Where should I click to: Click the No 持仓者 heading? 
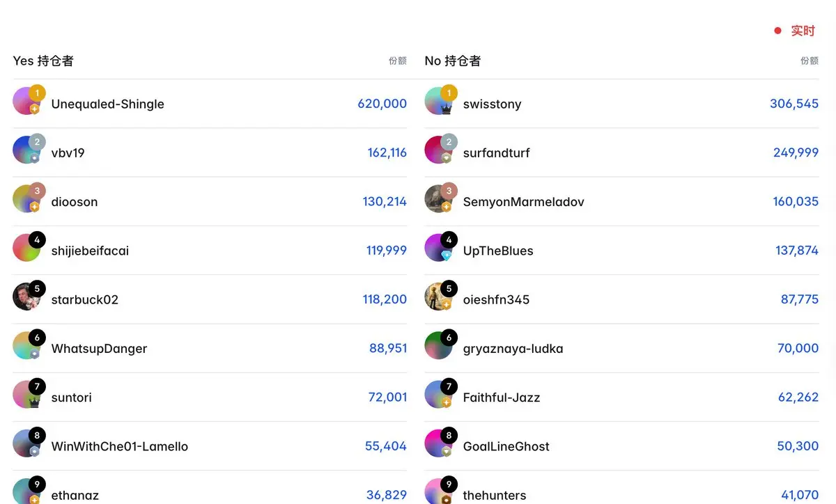coord(453,61)
